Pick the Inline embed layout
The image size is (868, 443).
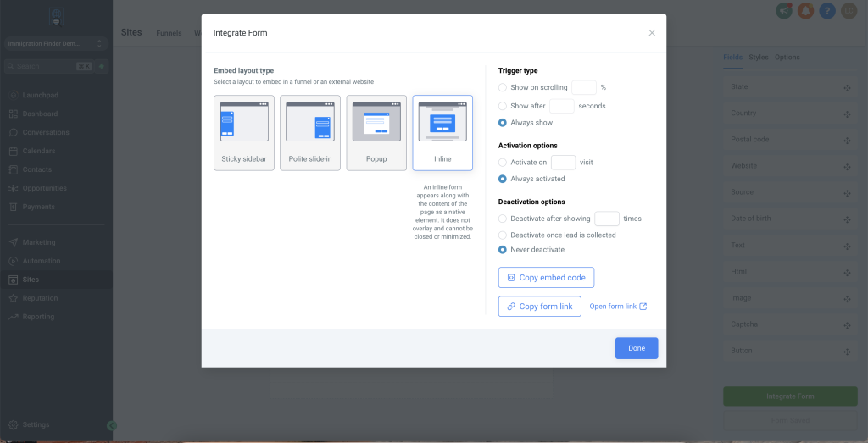click(x=442, y=132)
